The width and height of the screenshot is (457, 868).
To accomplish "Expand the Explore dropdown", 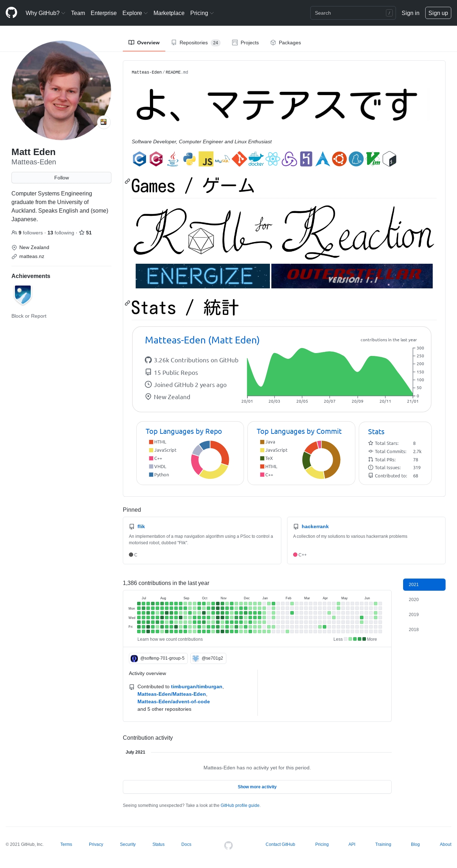I will pyautogui.click(x=135, y=13).
